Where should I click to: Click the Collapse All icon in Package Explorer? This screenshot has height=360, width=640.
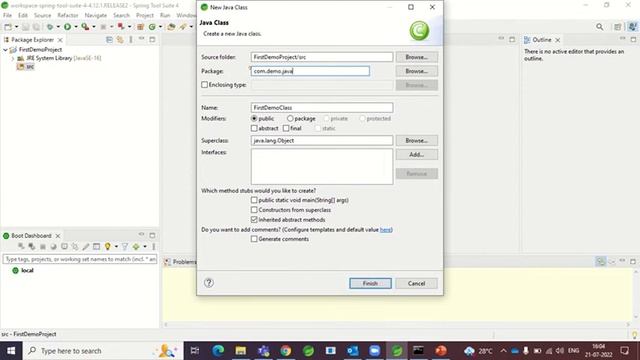click(109, 40)
